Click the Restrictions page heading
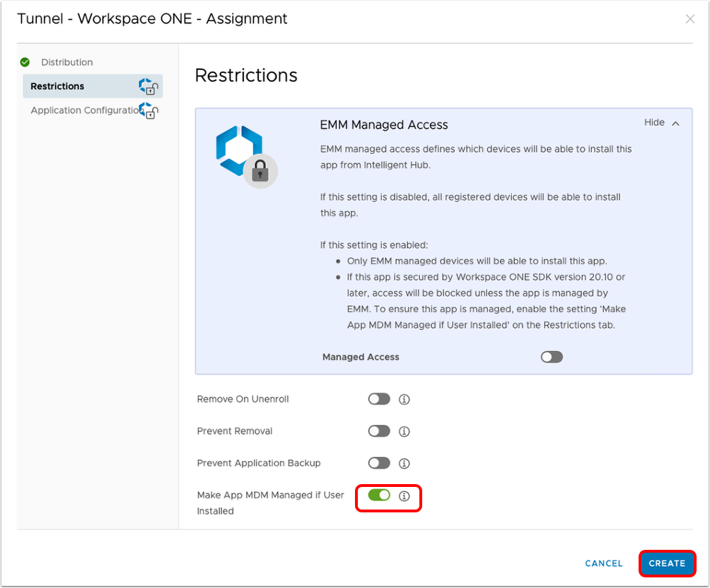 pos(246,76)
